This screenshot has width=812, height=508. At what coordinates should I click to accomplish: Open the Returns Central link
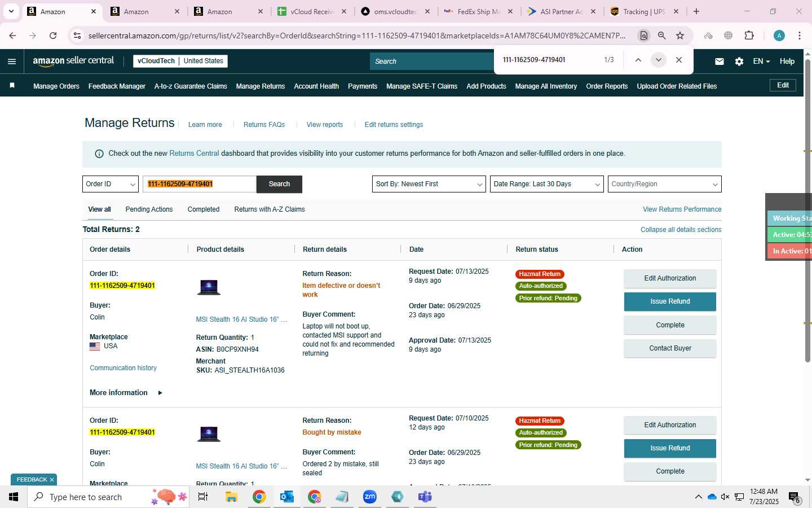[x=194, y=154]
